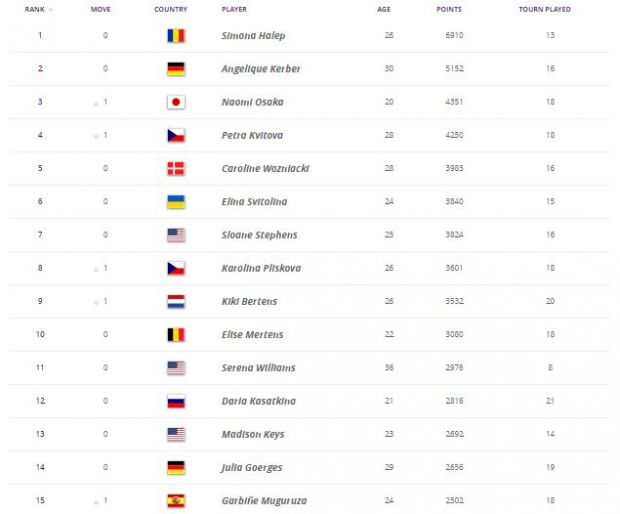The height and width of the screenshot is (514, 620).
Task: Click Denmark flag beside Caroline Wozniacki
Action: 176,168
